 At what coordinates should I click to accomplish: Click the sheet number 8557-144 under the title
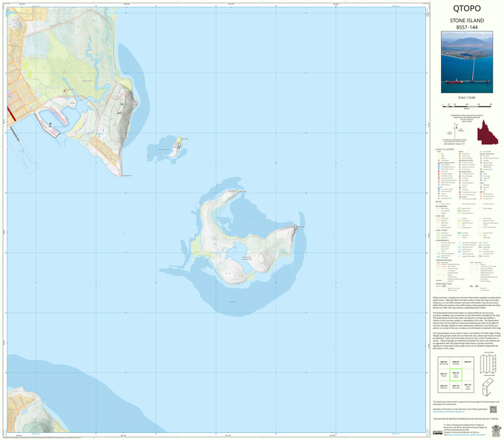coord(467,28)
